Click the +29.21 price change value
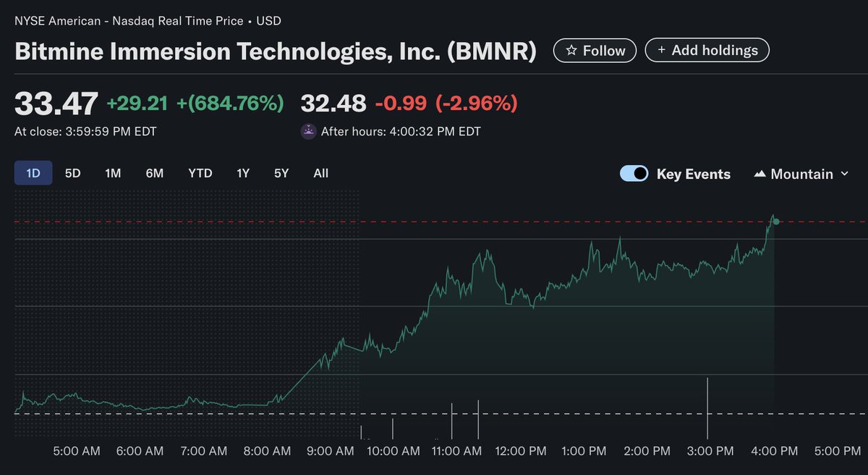 pos(137,104)
